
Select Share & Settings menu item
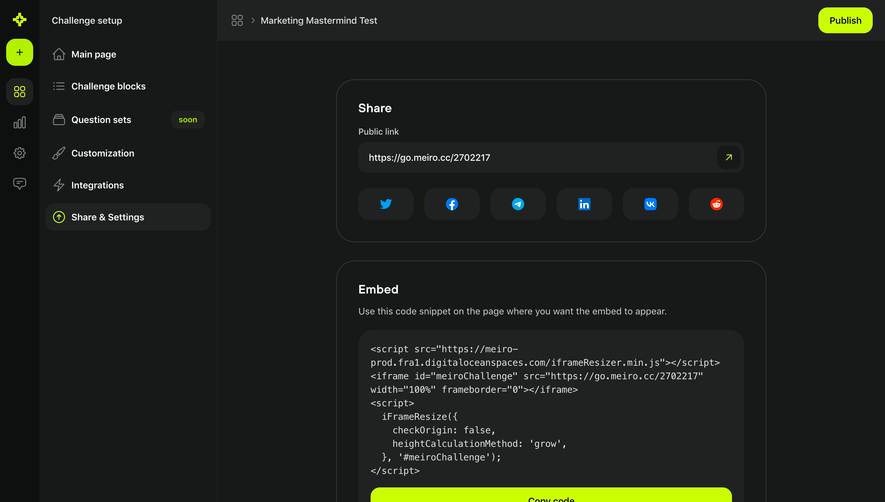[x=128, y=217]
